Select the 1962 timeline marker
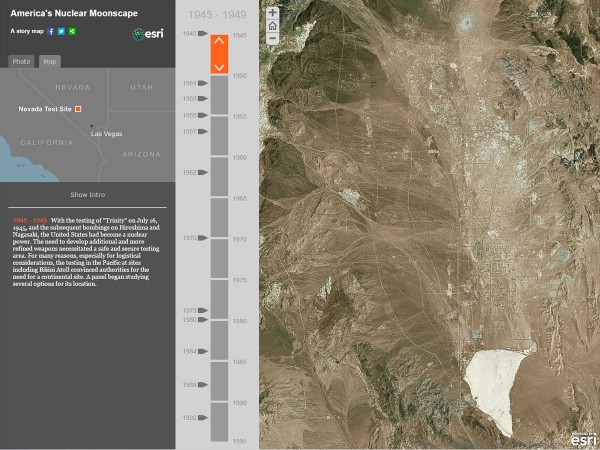Image resolution: width=600 pixels, height=450 pixels. (x=202, y=172)
